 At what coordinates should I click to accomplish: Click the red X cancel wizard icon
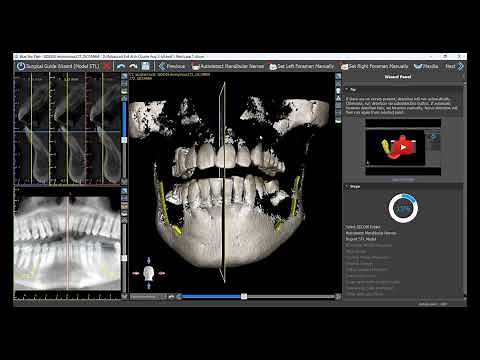coord(107,66)
